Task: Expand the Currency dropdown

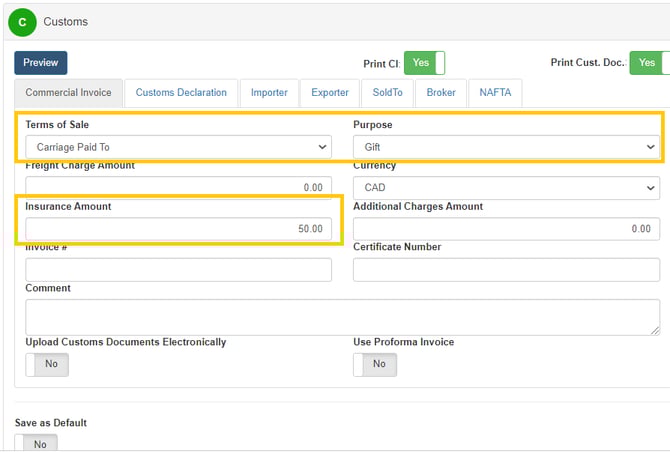Action: (505, 187)
